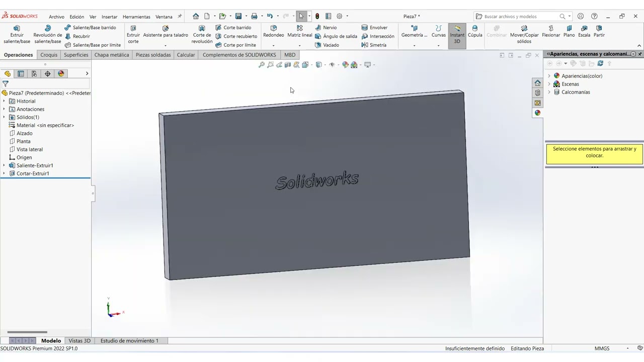Switch to the Superficies tab
The width and height of the screenshot is (644, 362).
click(x=76, y=55)
